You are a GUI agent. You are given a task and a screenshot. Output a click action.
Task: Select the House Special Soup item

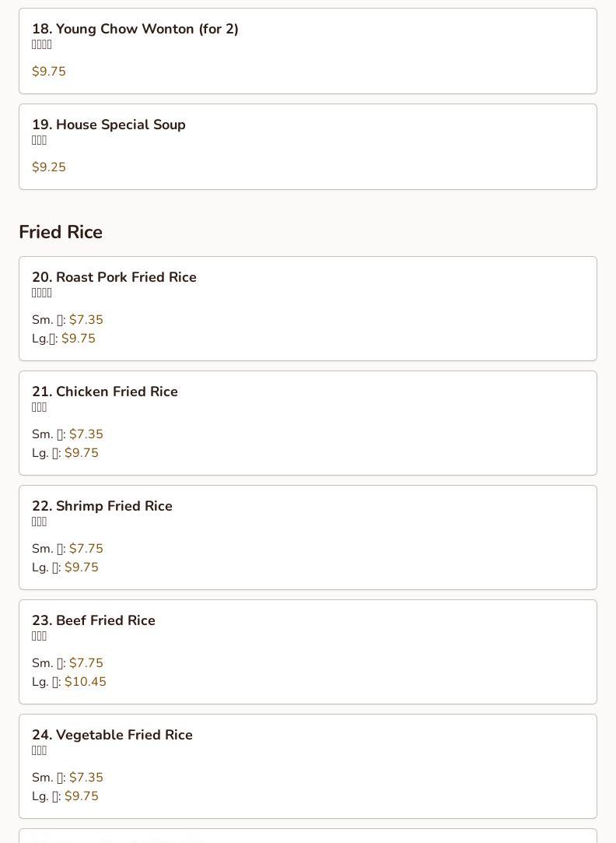pyautogui.click(x=121, y=125)
